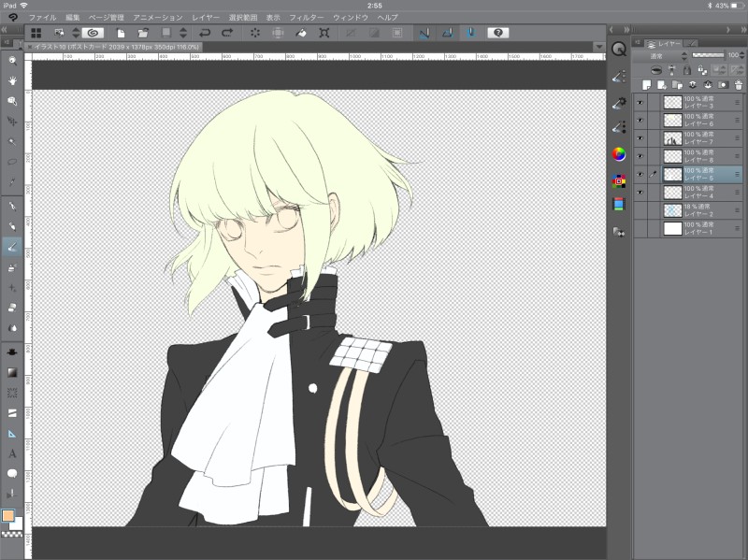Viewport: 748px width, 560px height.
Task: Open Clip Studio spiral icon
Action: [x=93, y=33]
